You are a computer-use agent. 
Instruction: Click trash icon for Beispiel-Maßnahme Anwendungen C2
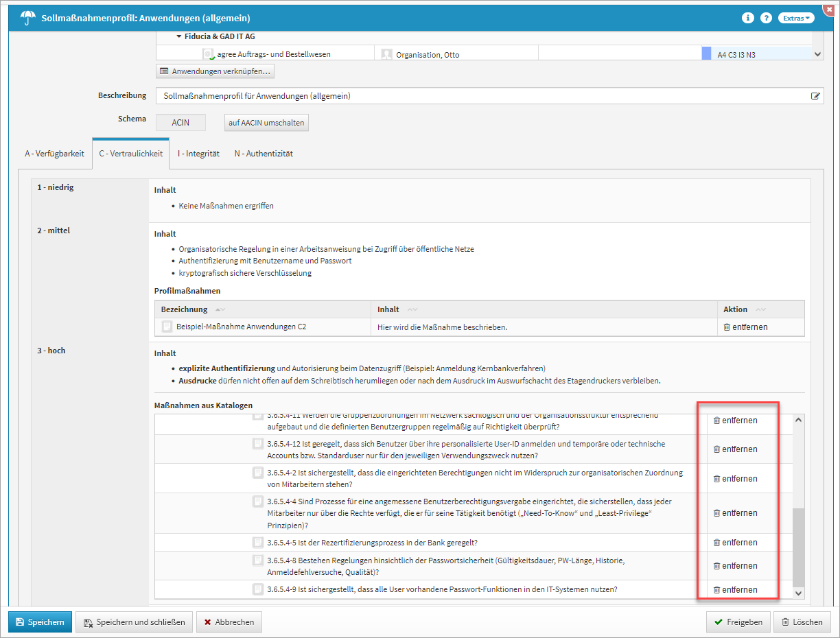pyautogui.click(x=727, y=327)
